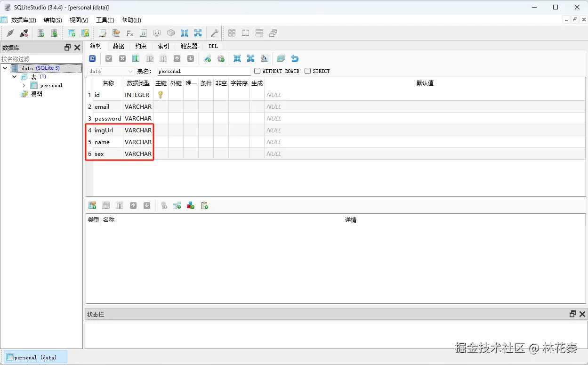Select the 视图 node in the tree

37,94
